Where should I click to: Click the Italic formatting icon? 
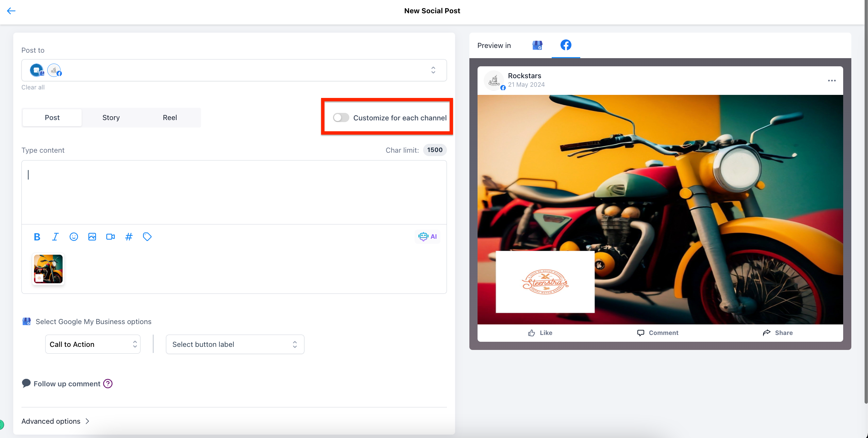pyautogui.click(x=55, y=236)
